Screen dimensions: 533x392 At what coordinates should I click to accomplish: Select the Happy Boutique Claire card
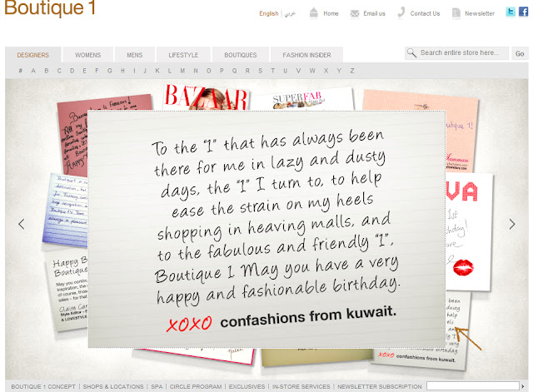click(67, 291)
